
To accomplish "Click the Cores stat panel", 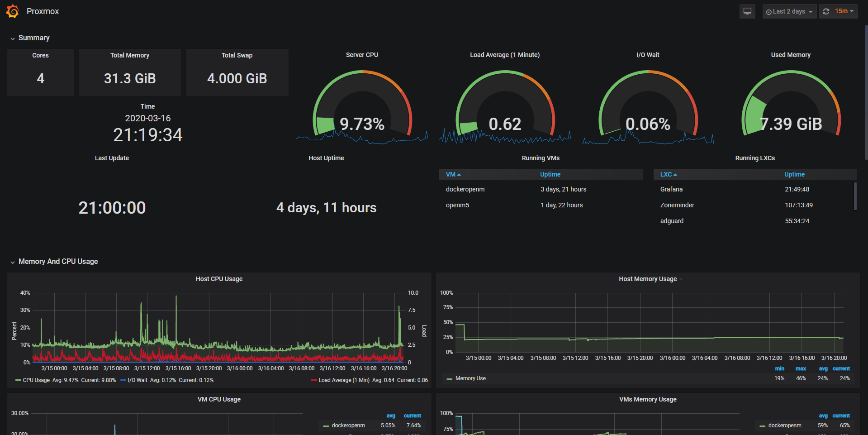I will click(x=41, y=72).
